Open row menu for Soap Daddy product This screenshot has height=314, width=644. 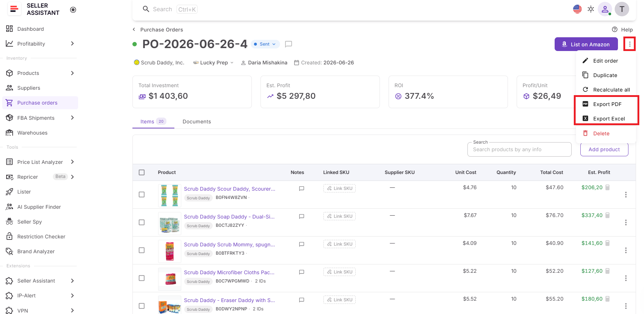626,222
